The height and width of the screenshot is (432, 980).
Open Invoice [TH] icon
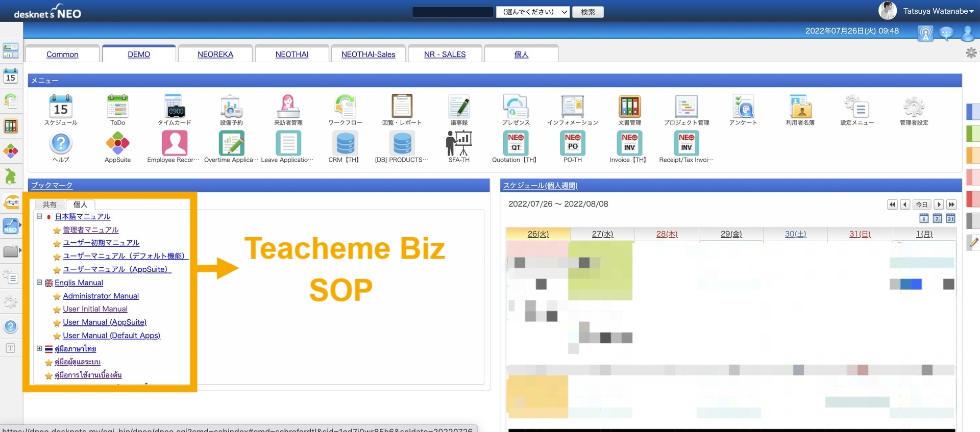click(629, 143)
